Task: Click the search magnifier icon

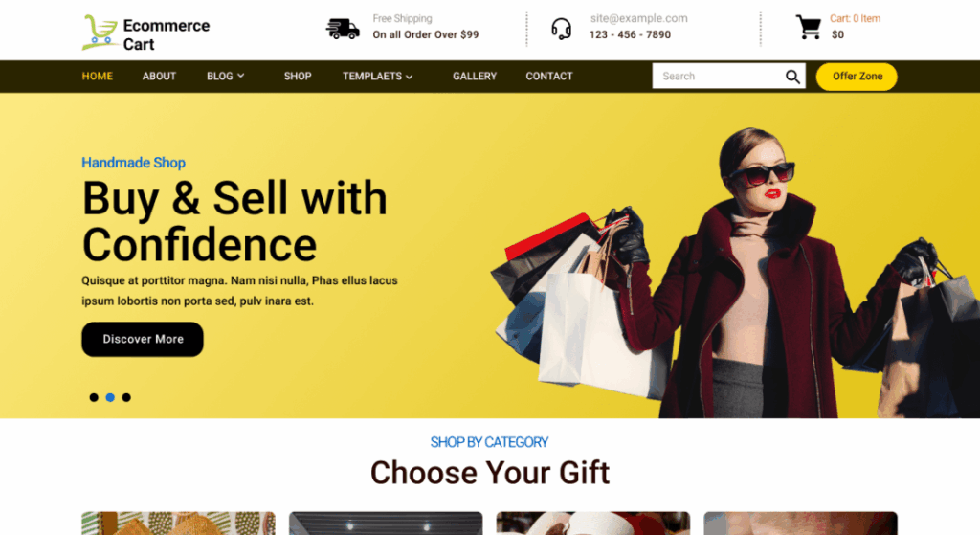Action: click(x=792, y=77)
